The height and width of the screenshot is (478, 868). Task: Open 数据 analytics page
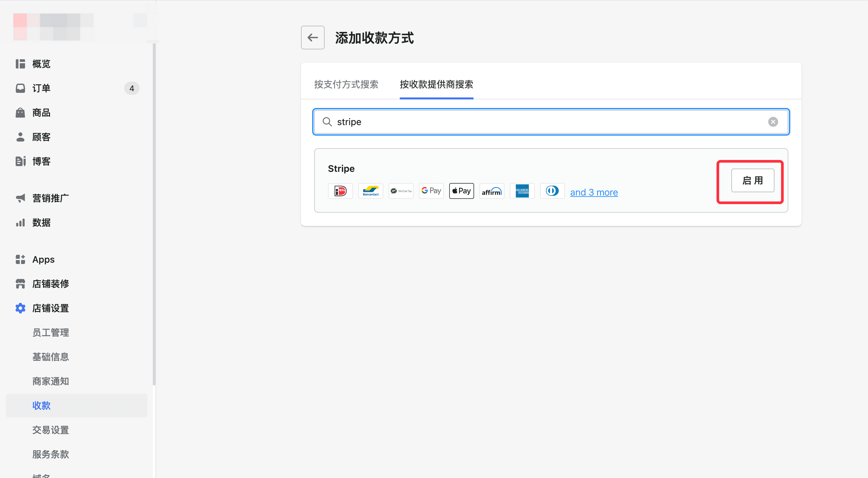[x=41, y=223]
